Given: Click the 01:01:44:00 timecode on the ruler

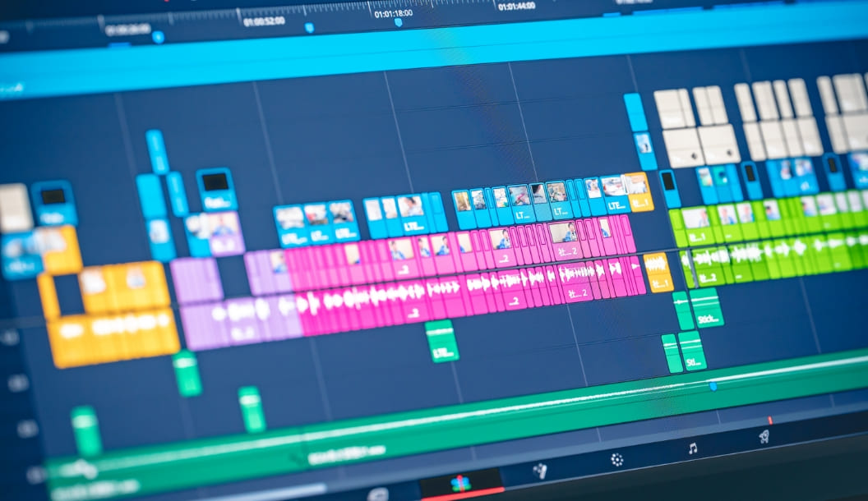Looking at the screenshot, I should 516,7.
